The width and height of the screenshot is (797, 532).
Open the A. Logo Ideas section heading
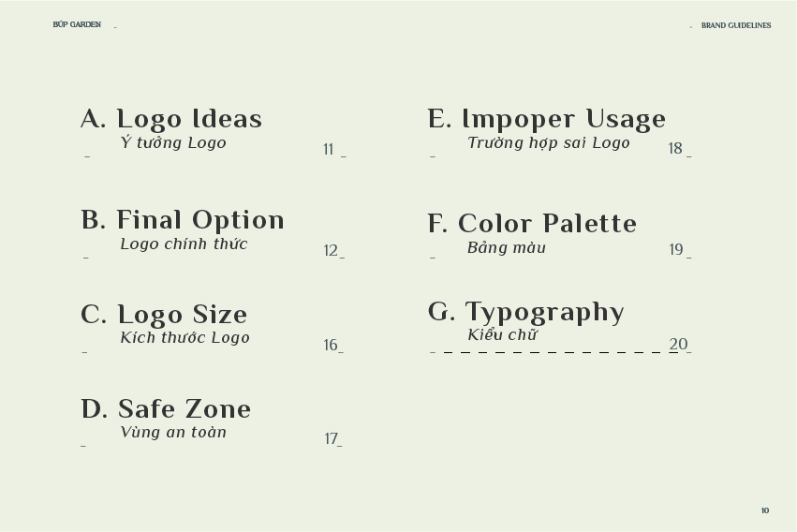(171, 119)
